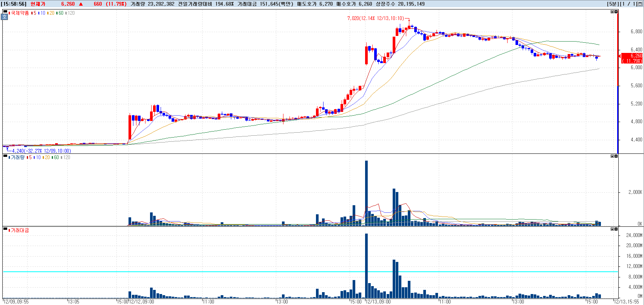
Task: Open the volume panel black menu block
Action: tap(5, 156)
